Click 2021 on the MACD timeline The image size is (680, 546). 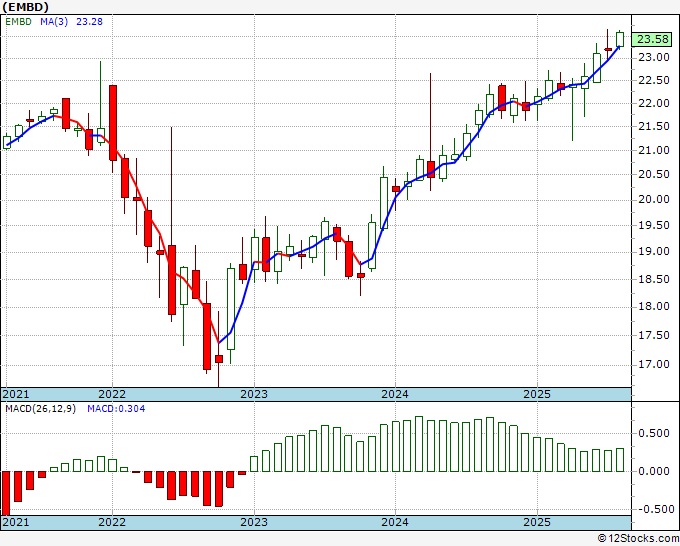(x=16, y=522)
